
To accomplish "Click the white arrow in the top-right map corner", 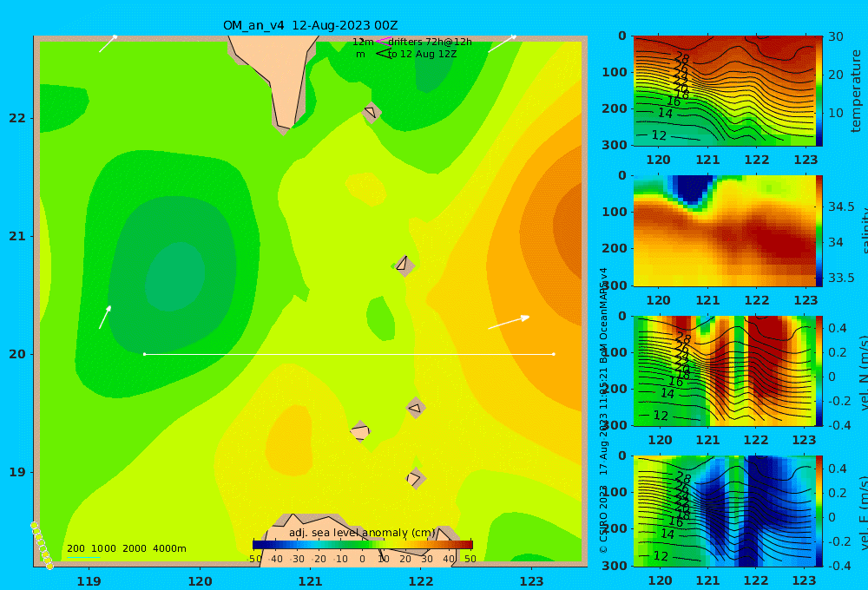I will pos(502,43).
